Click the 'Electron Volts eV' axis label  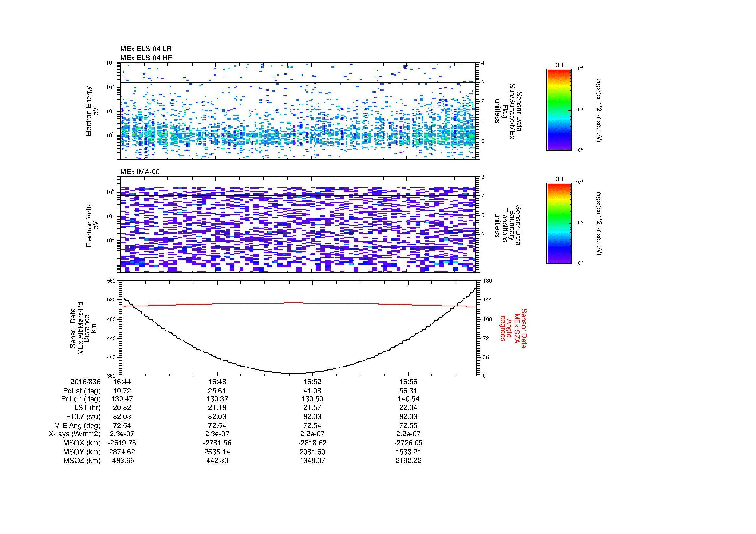92,225
